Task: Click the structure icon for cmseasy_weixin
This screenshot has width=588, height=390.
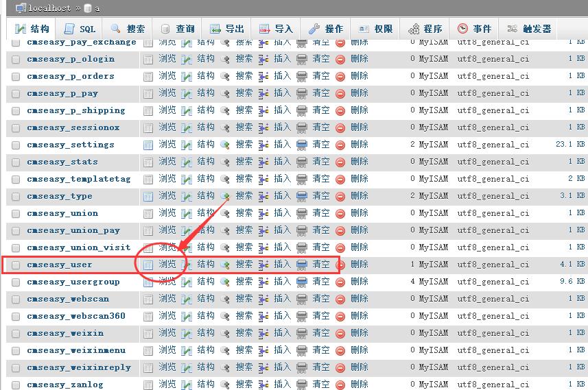Action: pos(187,333)
